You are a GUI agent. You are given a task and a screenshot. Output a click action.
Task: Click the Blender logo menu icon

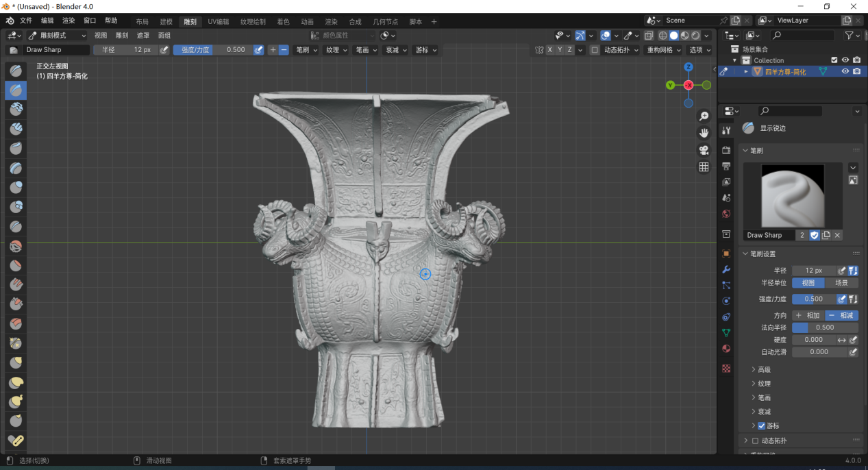tap(10, 21)
